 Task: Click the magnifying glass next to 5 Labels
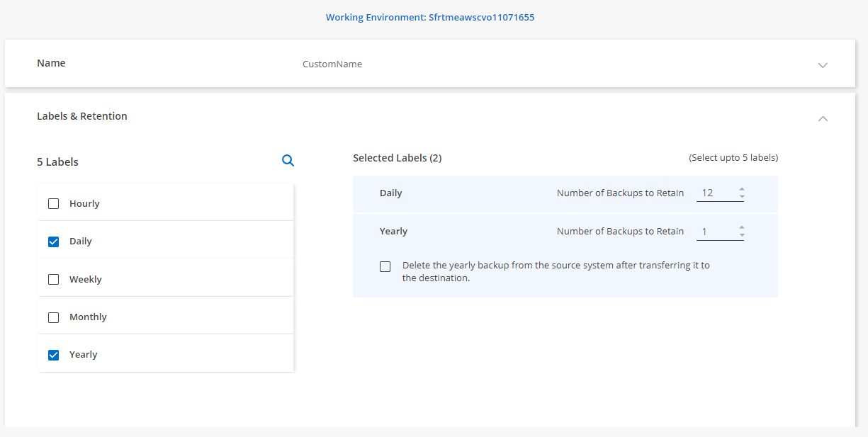pos(288,161)
